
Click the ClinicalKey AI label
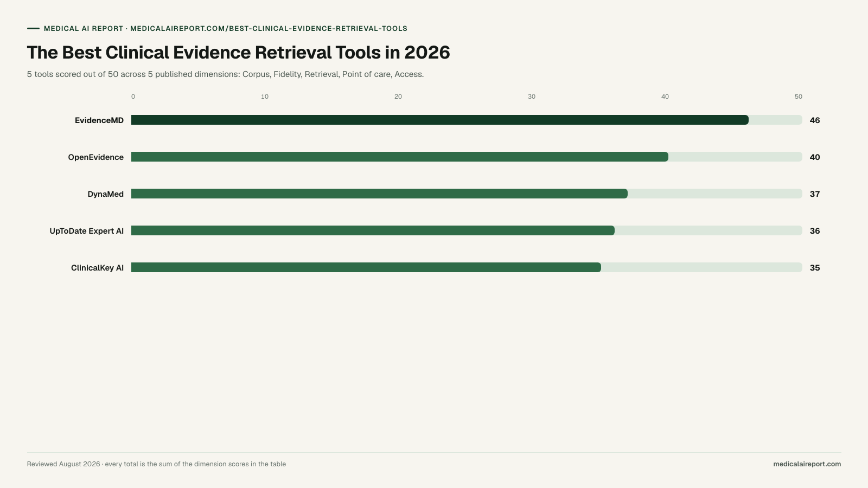pyautogui.click(x=98, y=268)
